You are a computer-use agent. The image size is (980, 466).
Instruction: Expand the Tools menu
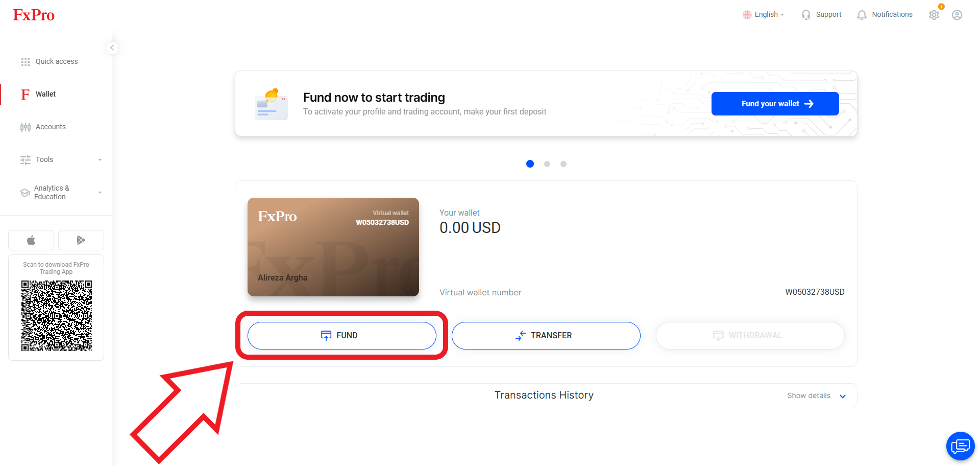(61, 159)
